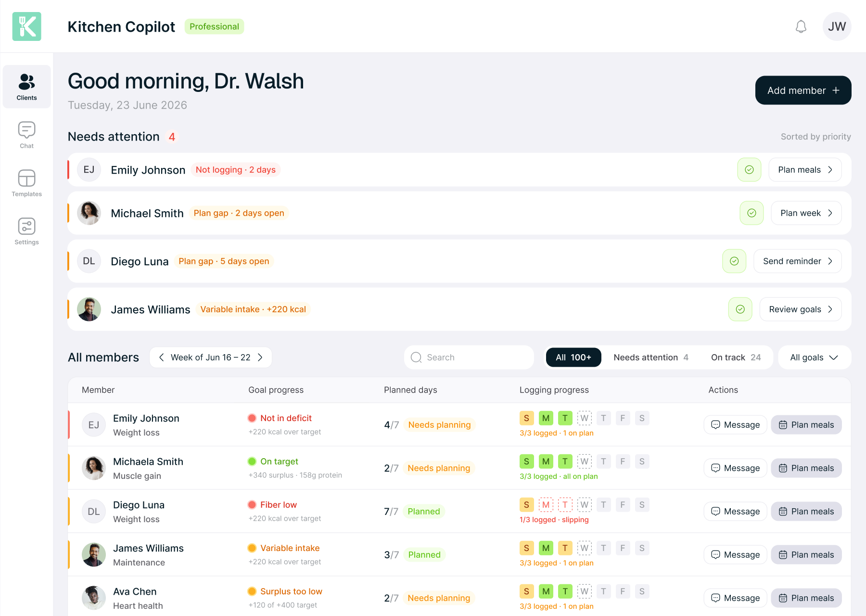
Task: Click Wednesday logging box in Emily Johnson row
Action: click(585, 418)
